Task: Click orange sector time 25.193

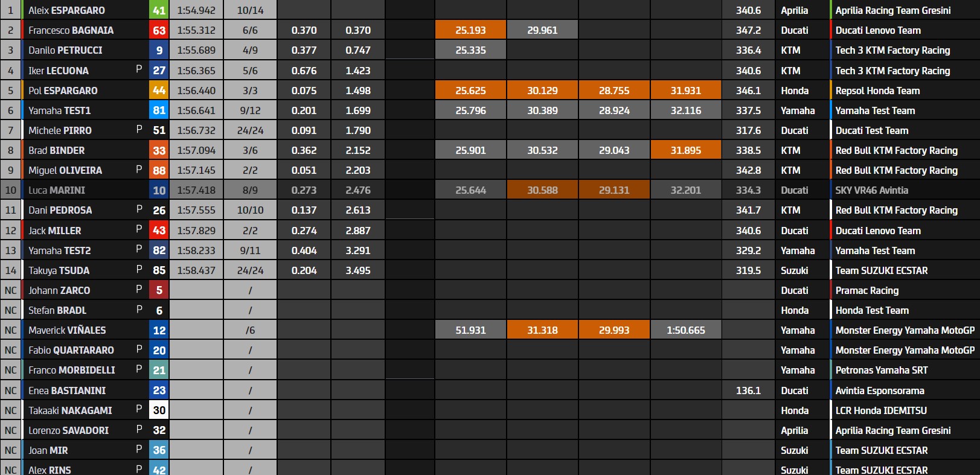Action: tap(470, 30)
